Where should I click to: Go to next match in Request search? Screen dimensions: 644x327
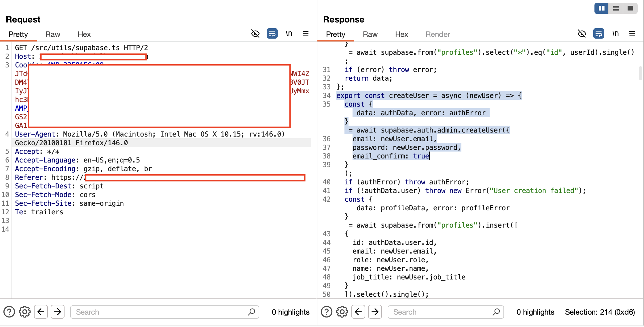point(58,312)
